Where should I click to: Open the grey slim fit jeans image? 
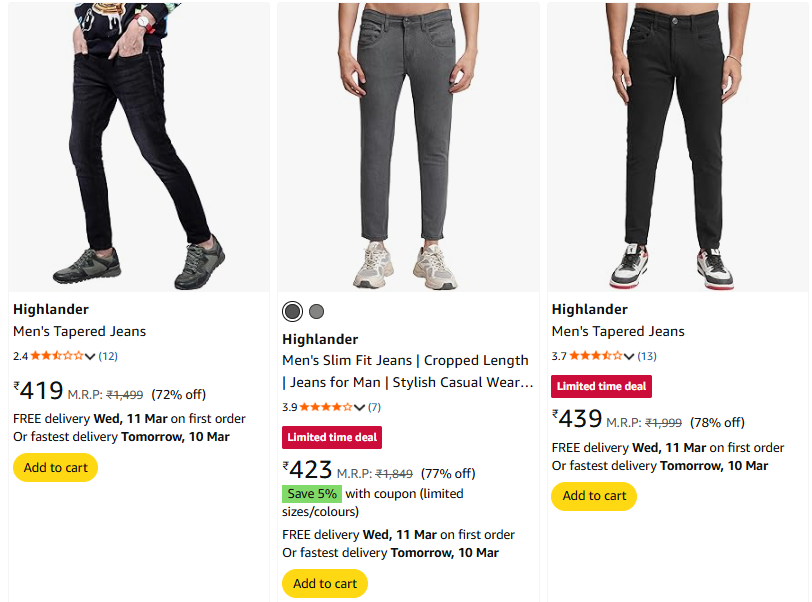pyautogui.click(x=408, y=146)
